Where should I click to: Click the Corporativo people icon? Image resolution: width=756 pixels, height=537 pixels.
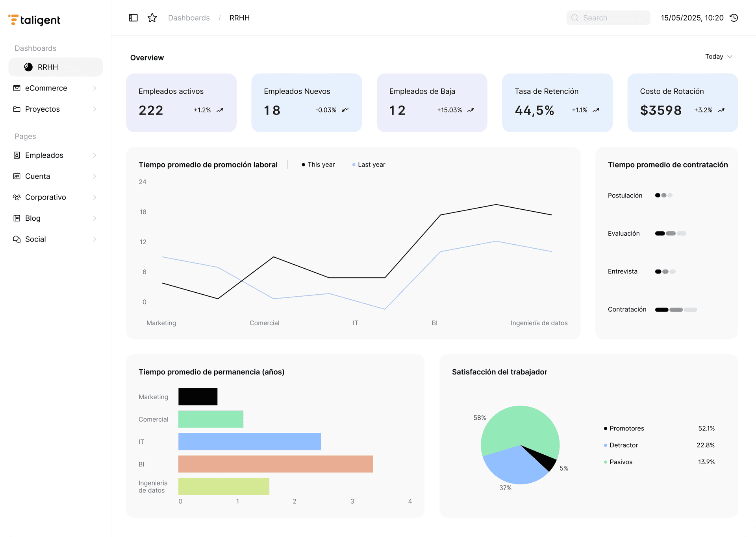pos(17,197)
